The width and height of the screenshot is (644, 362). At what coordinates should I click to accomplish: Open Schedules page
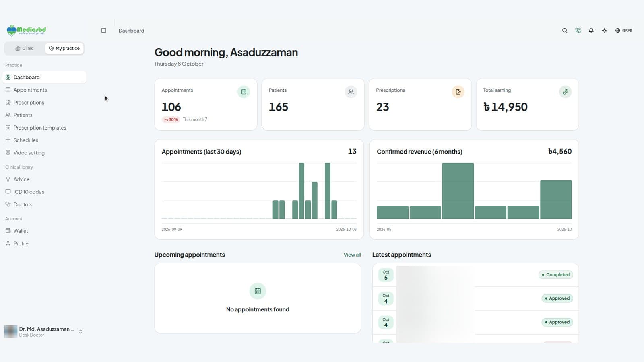tap(44, 140)
